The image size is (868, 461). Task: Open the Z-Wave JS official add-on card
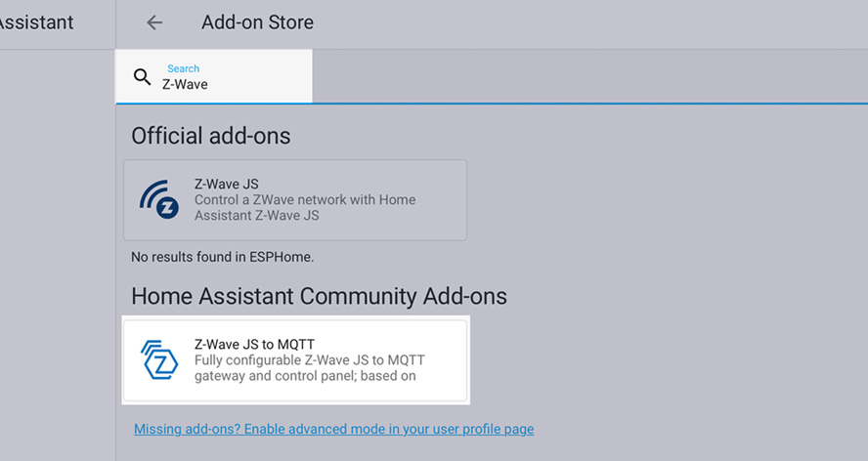pos(295,200)
